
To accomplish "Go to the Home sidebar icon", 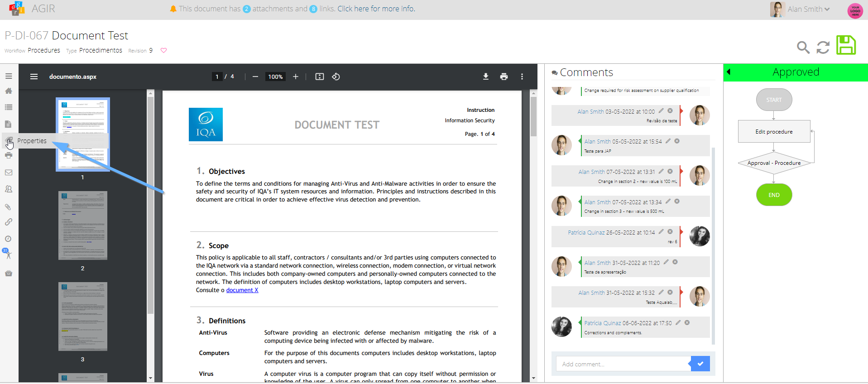I will [x=9, y=91].
